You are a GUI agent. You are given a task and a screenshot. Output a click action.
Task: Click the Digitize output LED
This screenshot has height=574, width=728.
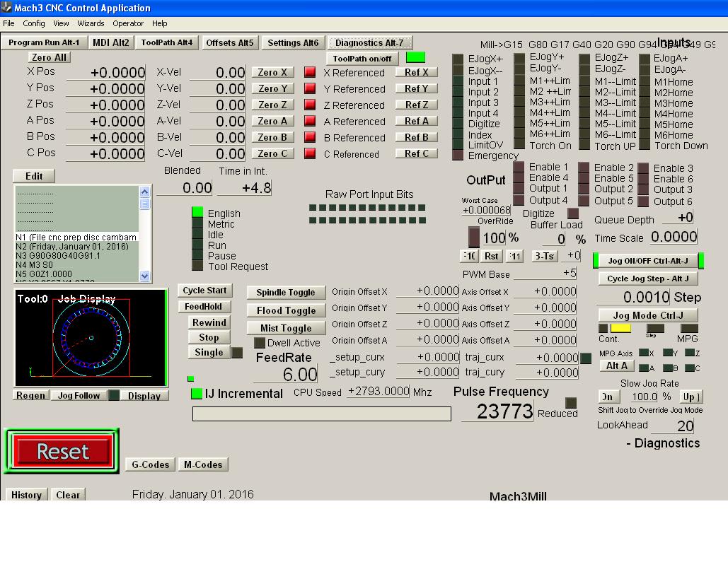tap(573, 213)
